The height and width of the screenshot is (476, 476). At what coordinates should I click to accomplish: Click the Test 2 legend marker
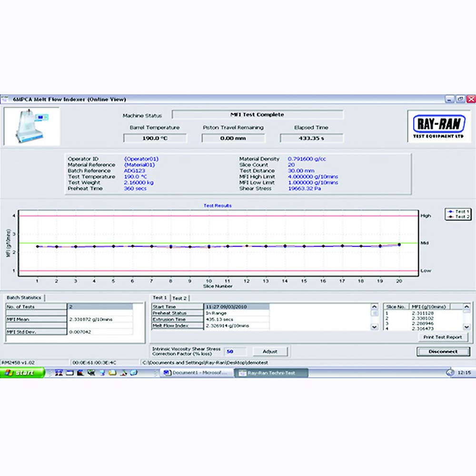(450, 217)
